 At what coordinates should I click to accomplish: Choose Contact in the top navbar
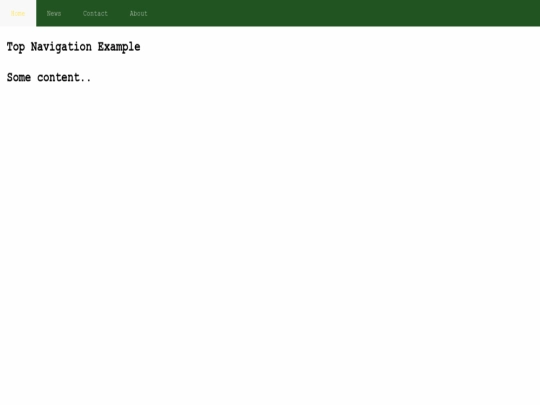coord(95,13)
